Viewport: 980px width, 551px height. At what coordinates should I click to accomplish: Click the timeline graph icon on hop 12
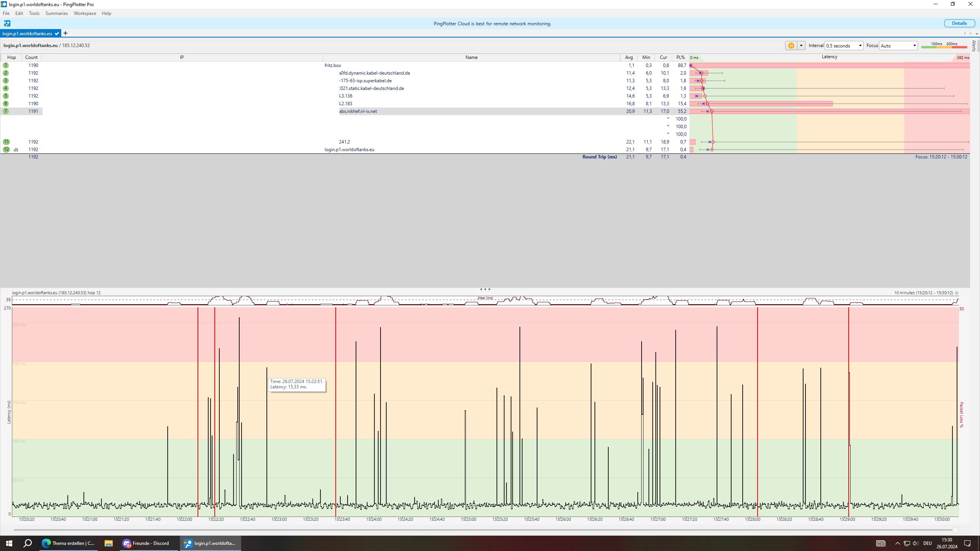pyautogui.click(x=16, y=150)
